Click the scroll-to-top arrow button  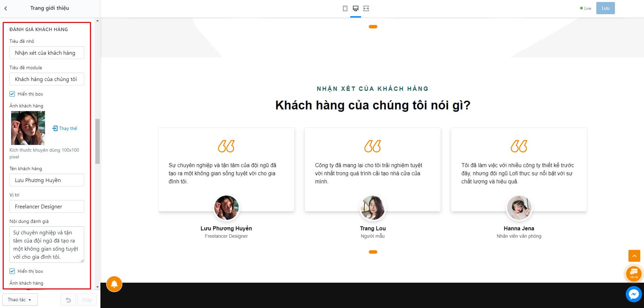click(x=634, y=256)
